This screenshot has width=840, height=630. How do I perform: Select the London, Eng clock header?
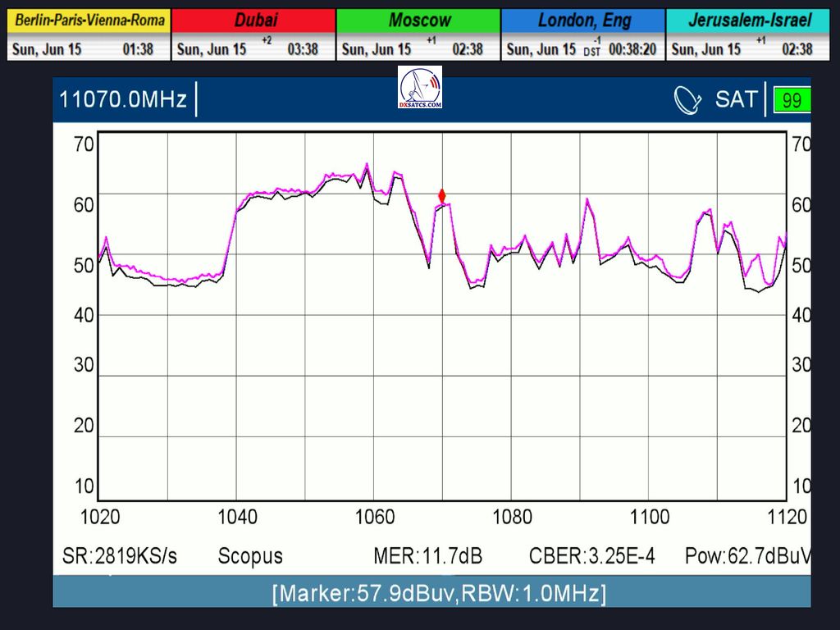tap(583, 21)
